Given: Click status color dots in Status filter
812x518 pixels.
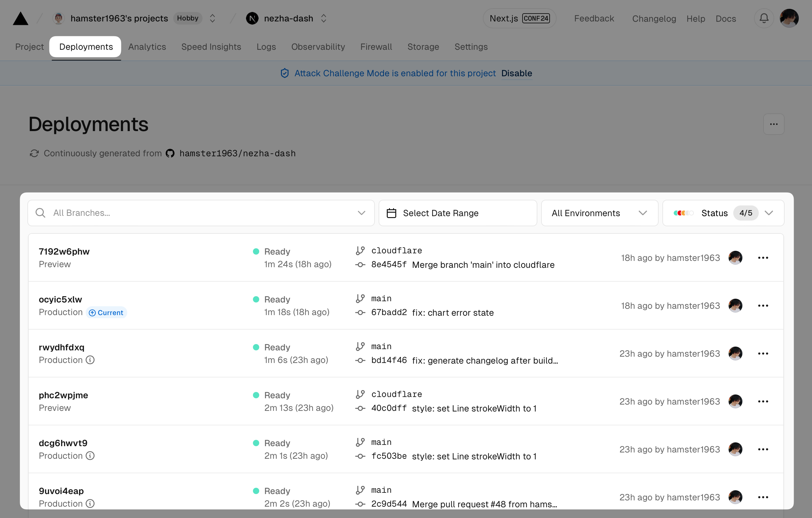Looking at the screenshot, I should pos(683,213).
